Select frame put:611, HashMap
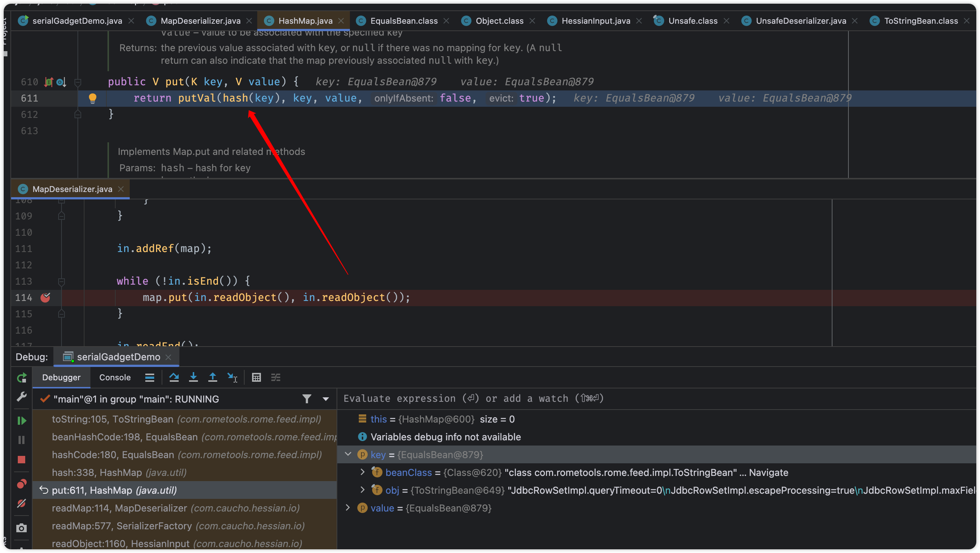Image resolution: width=980 pixels, height=553 pixels. (185, 490)
